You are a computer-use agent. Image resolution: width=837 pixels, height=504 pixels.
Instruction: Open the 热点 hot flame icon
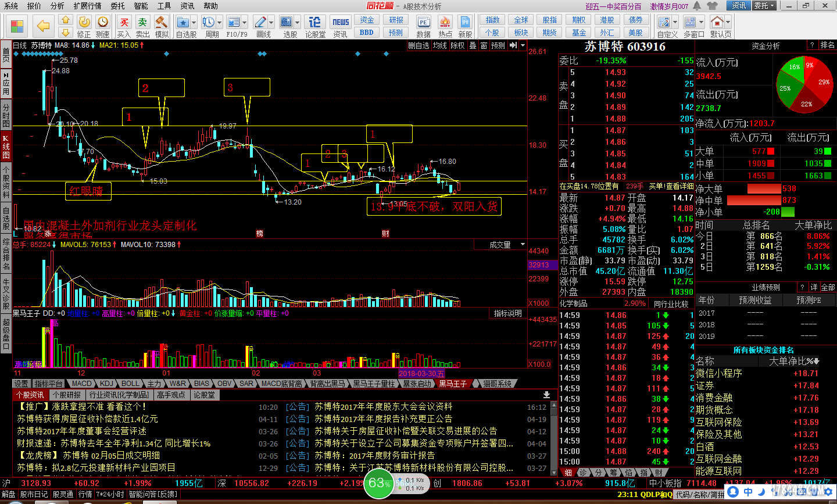pos(445,22)
